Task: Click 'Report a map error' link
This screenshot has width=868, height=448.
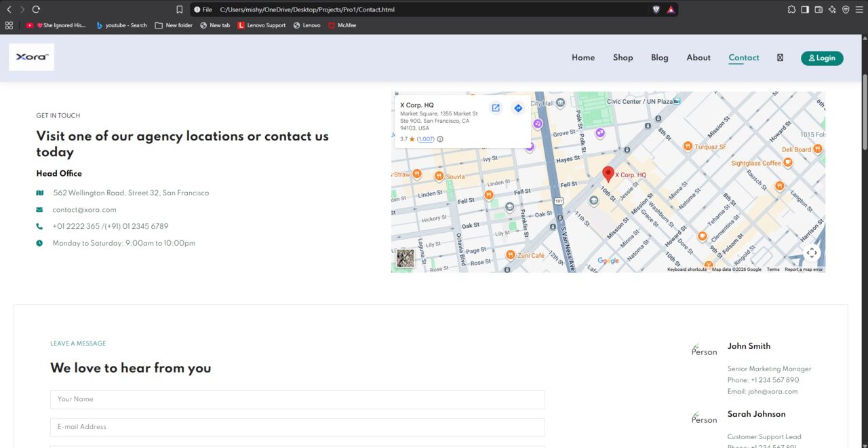Action: [x=804, y=269]
